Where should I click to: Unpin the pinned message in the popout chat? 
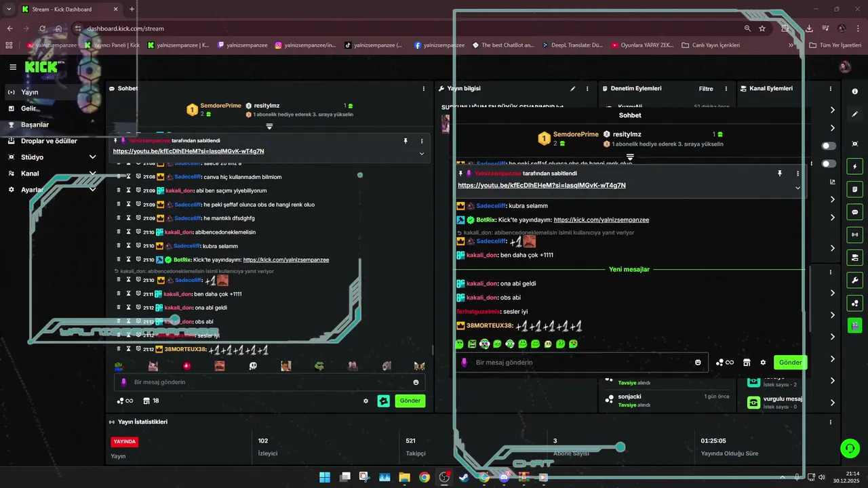(x=780, y=174)
